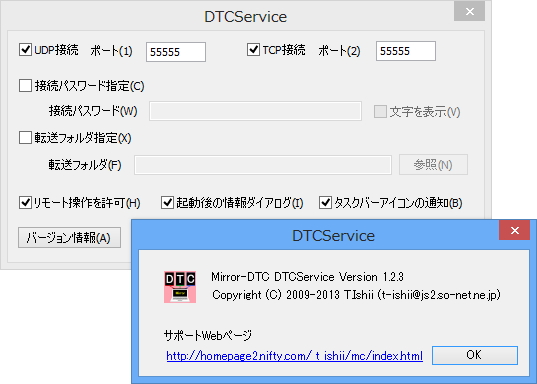Image resolution: width=537 pixels, height=384 pixels.
Task: Toggle 起動後の情報ダイアログ(I) checkbox
Action: click(x=167, y=202)
